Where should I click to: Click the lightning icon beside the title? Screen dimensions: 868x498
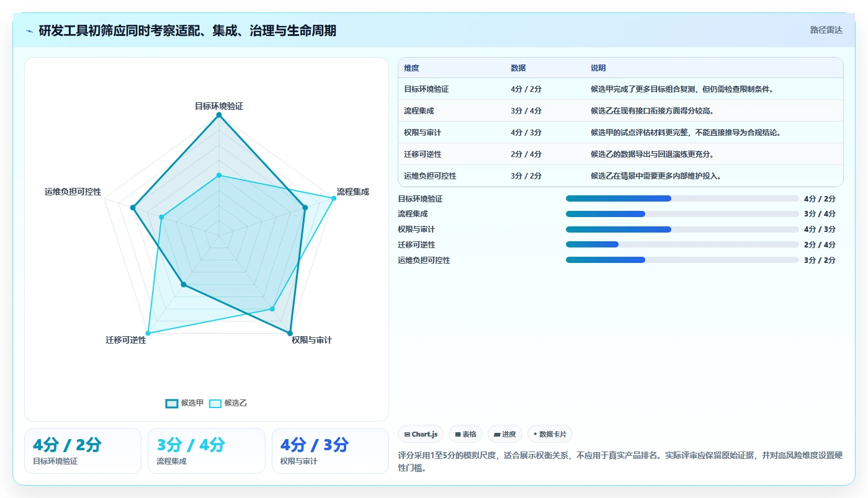[30, 30]
